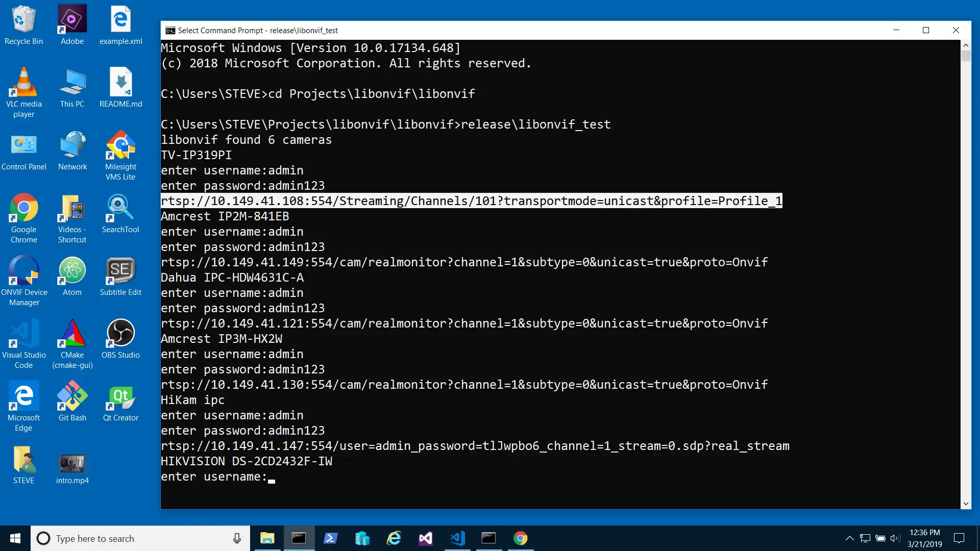
Task: Select SearchTool desktop shortcut
Action: (x=120, y=213)
